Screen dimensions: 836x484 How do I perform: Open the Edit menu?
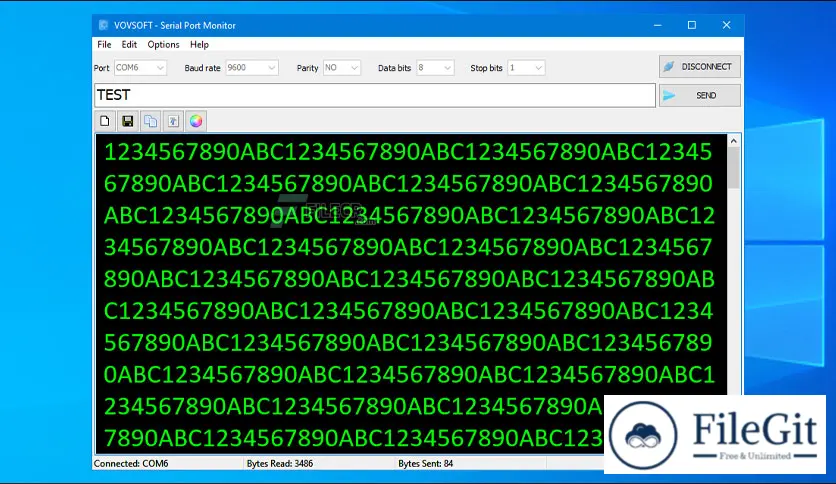point(129,44)
